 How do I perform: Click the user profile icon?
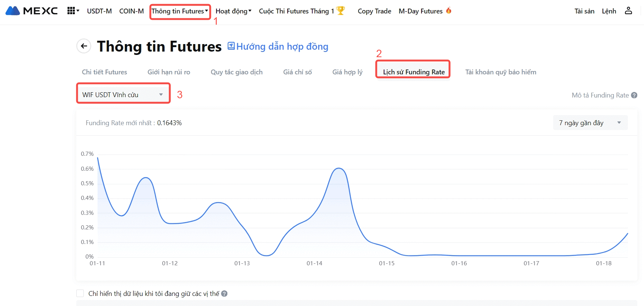coord(628,11)
